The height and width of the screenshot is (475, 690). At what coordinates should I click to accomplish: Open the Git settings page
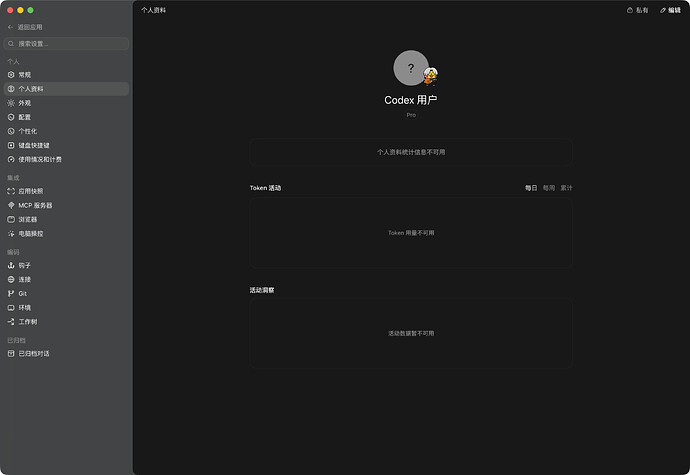(x=66, y=294)
